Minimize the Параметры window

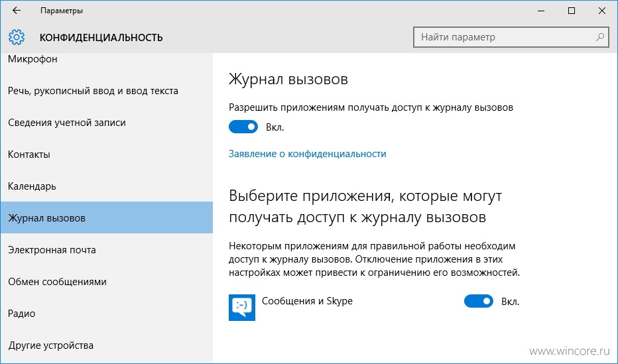coord(541,11)
